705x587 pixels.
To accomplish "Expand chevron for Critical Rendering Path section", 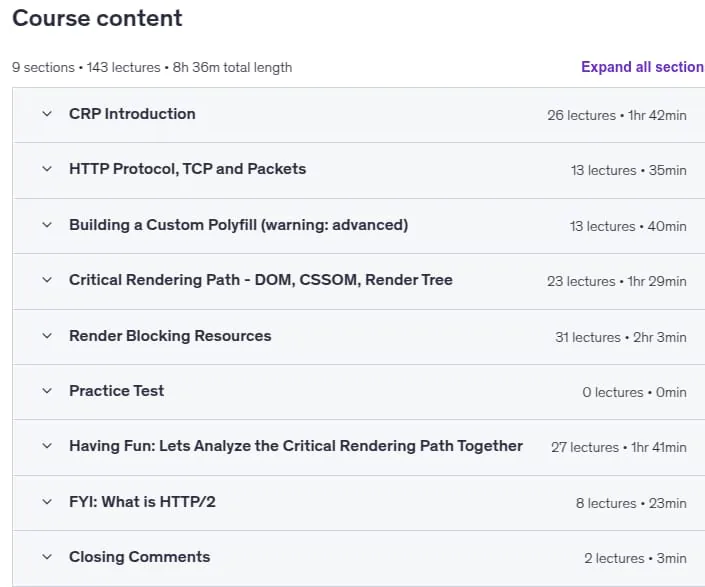I will tap(47, 280).
